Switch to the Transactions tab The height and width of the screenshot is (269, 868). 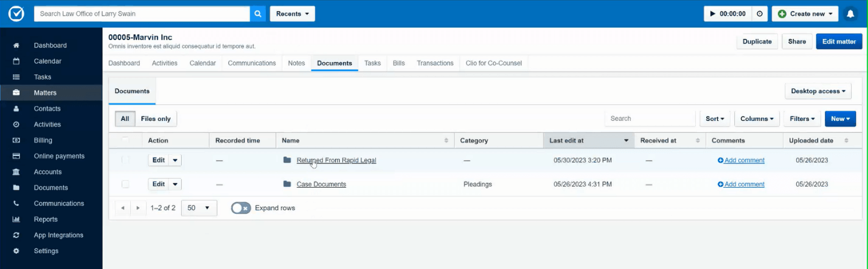tap(435, 63)
